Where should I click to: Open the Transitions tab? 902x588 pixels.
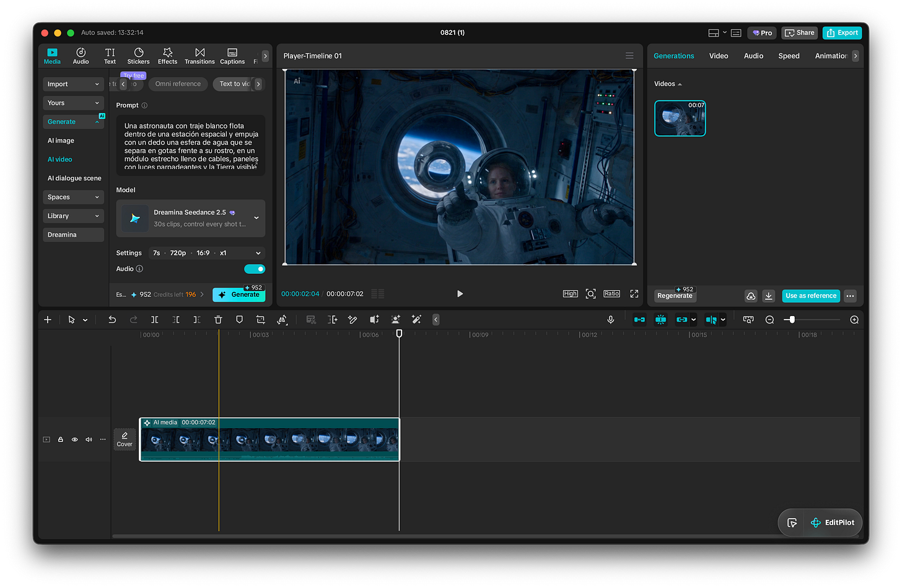[x=199, y=56]
